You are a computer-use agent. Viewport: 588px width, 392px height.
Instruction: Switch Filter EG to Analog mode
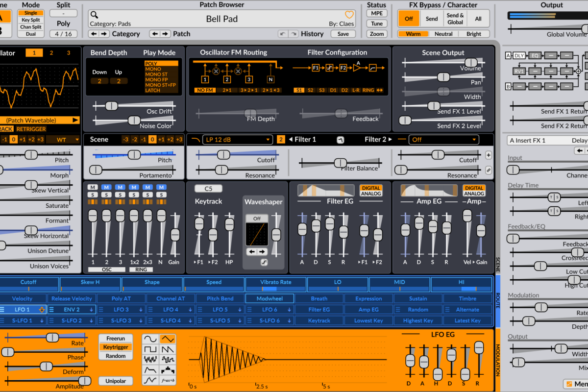click(x=371, y=194)
